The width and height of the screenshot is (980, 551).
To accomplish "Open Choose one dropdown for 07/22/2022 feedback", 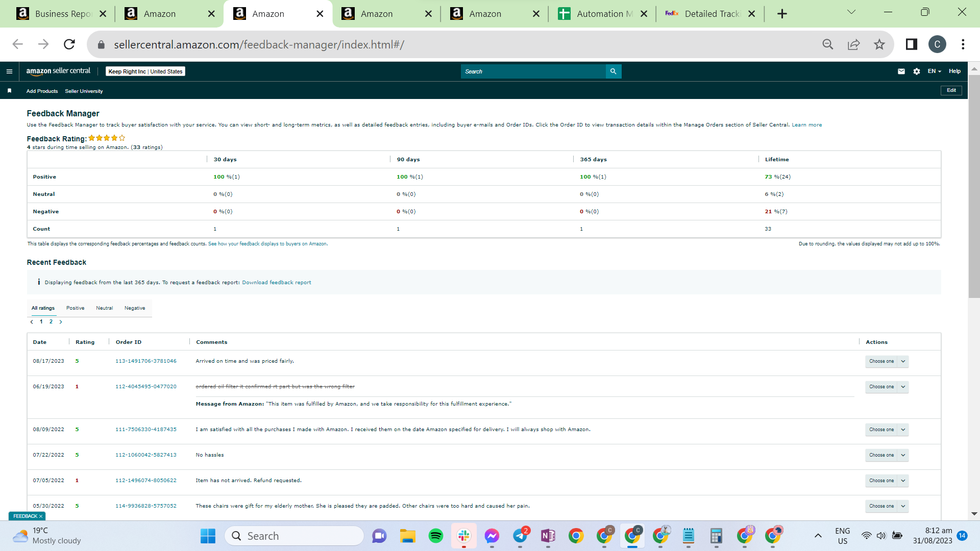I will (887, 455).
